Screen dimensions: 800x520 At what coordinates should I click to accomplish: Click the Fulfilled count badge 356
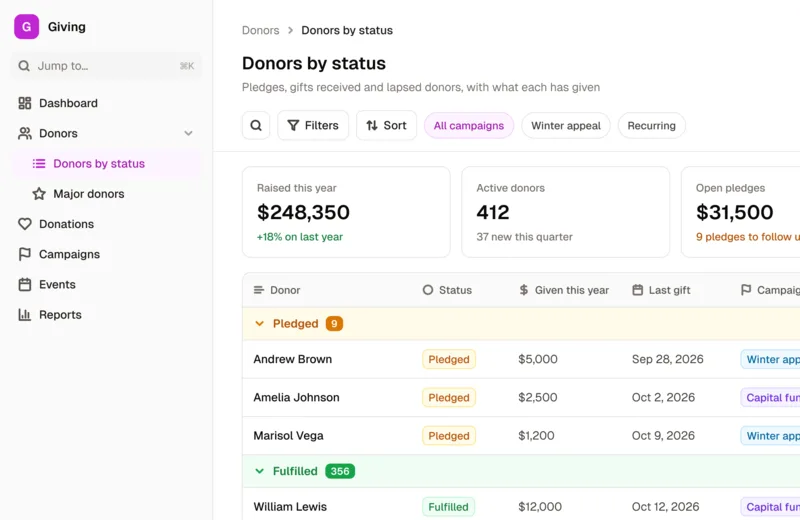tap(340, 471)
